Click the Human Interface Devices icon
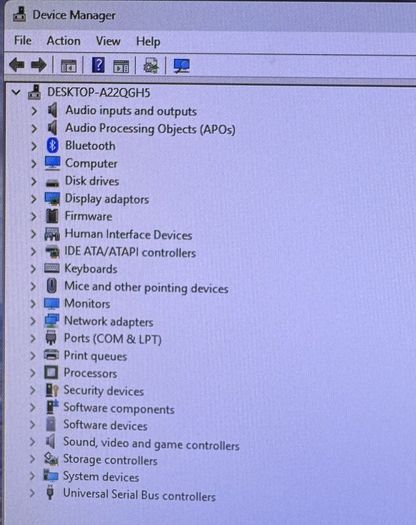The height and width of the screenshot is (525, 416). [x=52, y=234]
